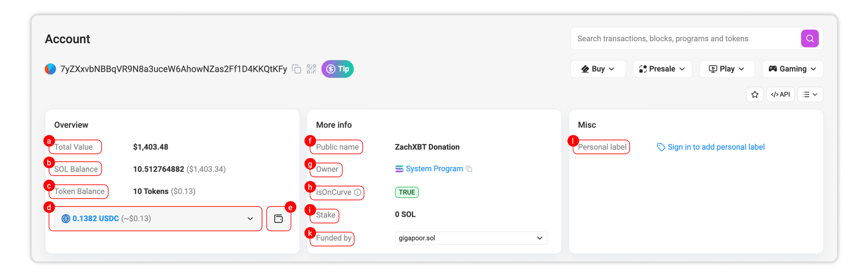Click the account avatar icon

pyautogui.click(x=50, y=69)
